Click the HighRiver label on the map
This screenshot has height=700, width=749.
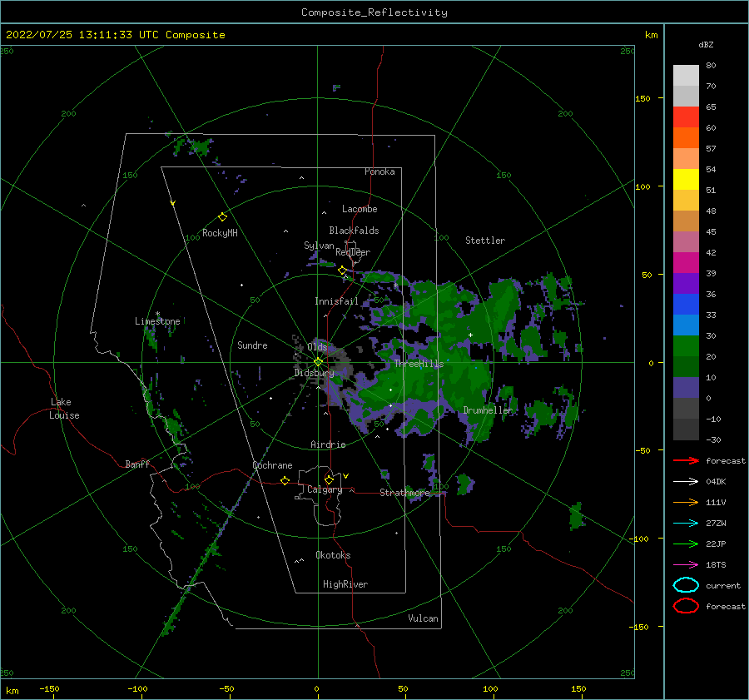(x=345, y=584)
